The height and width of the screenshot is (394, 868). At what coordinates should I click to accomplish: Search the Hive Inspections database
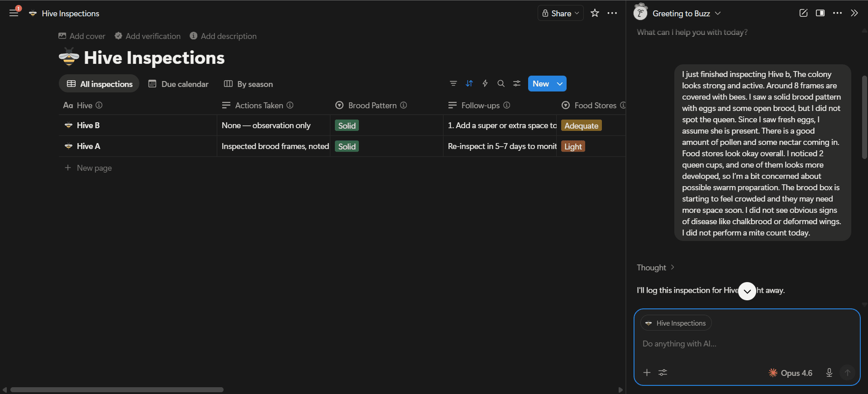(501, 84)
